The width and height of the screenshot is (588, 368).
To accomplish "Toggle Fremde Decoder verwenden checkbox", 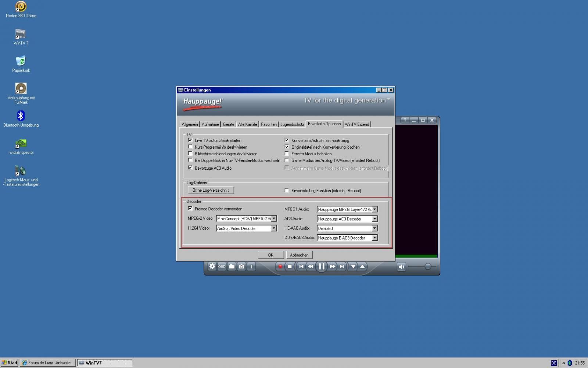I will (x=190, y=209).
